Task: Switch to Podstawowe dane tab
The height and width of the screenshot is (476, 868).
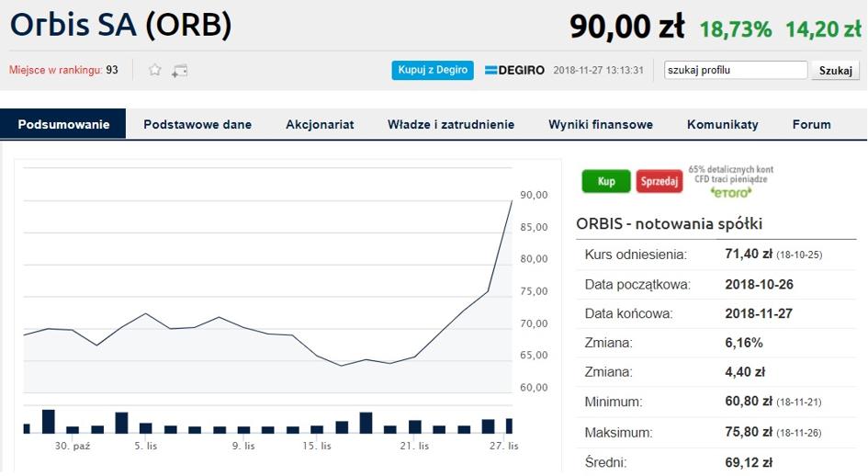Action: 197,124
